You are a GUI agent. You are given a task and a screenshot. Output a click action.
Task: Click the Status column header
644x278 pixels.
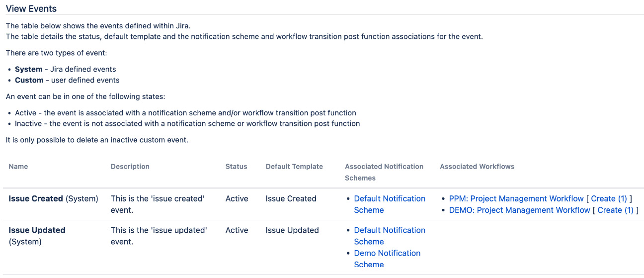[x=236, y=167]
